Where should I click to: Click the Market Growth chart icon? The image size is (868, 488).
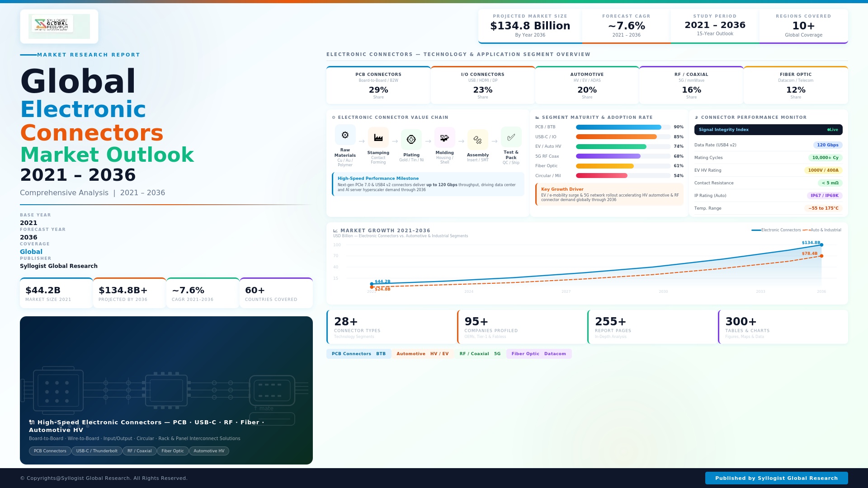pyautogui.click(x=335, y=231)
